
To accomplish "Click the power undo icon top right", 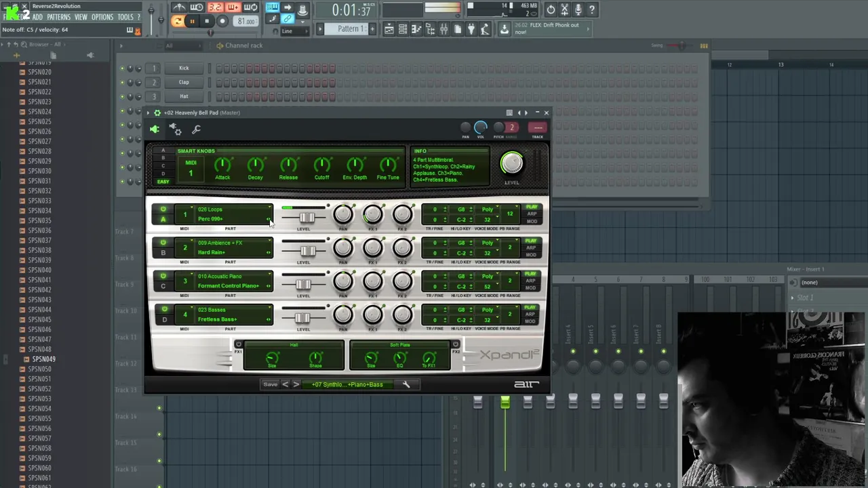I will [551, 9].
